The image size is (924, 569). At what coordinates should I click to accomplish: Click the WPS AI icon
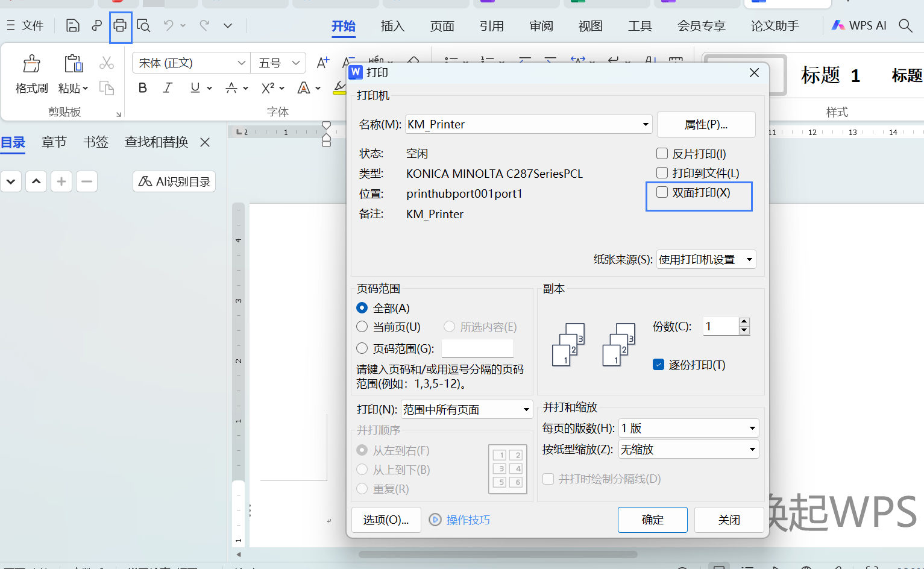[859, 25]
